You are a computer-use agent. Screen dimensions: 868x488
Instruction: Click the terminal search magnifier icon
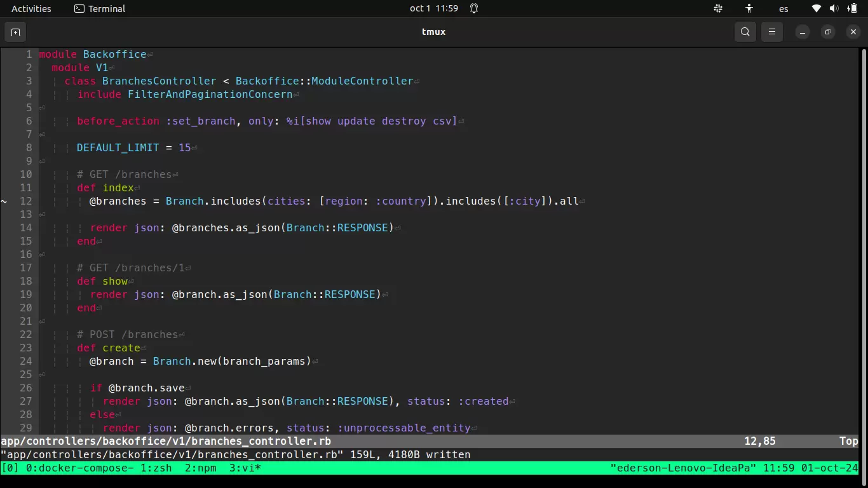point(745,32)
